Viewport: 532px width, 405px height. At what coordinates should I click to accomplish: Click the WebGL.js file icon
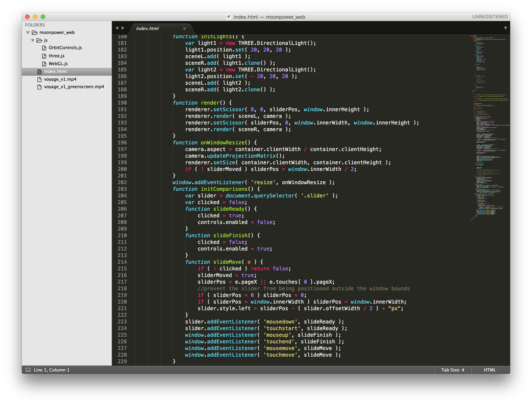pos(44,64)
